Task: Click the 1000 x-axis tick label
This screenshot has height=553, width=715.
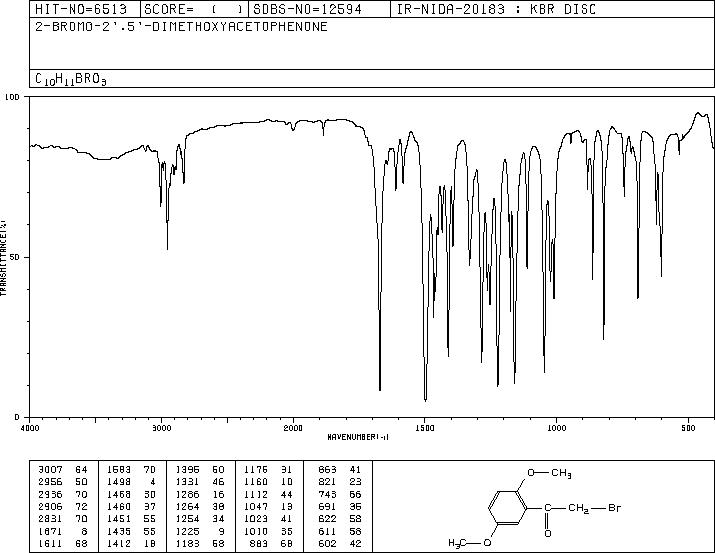Action: 556,428
